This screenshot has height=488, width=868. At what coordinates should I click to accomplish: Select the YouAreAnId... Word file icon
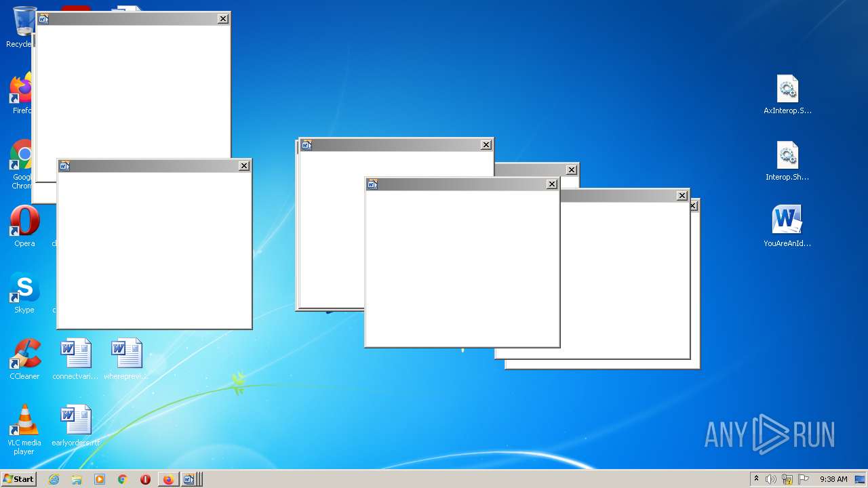click(787, 226)
